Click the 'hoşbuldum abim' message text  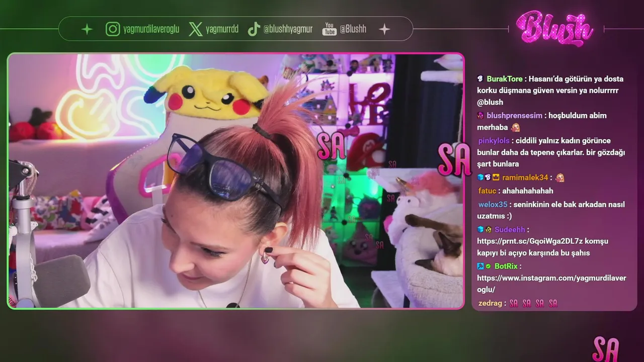[x=578, y=116]
